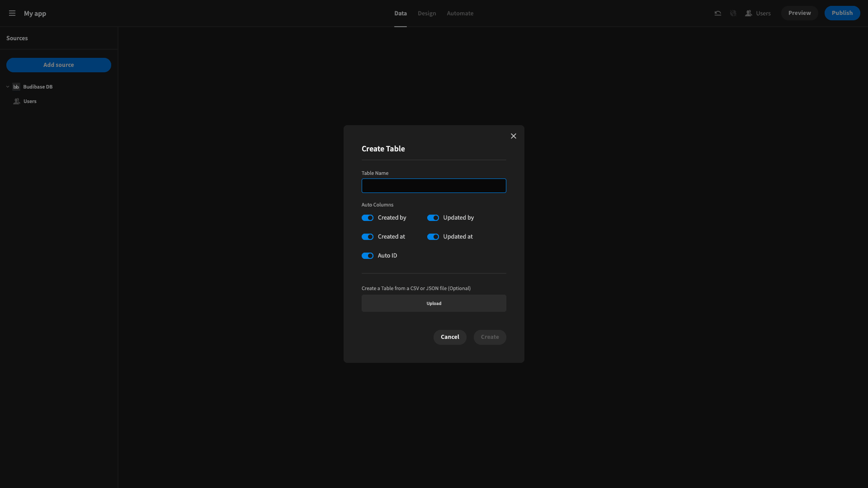This screenshot has width=868, height=488.
Task: Click the Add source button
Action: pos(59,65)
